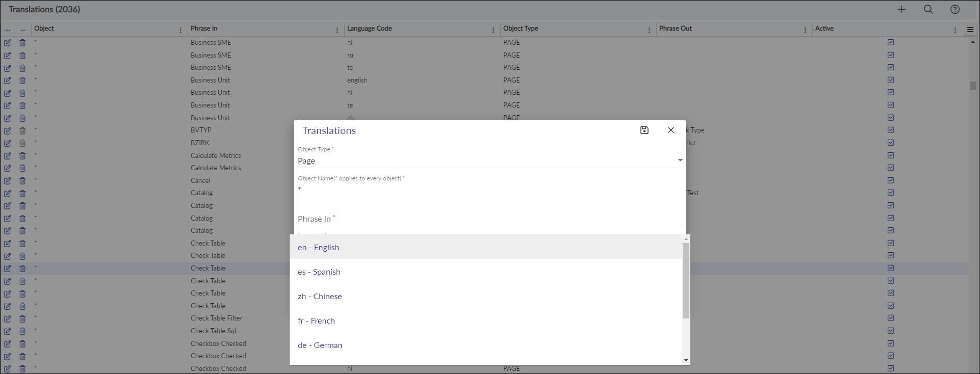Toggle Active checkbox for Business SME nl
This screenshot has height=374, width=980.
(891, 42)
